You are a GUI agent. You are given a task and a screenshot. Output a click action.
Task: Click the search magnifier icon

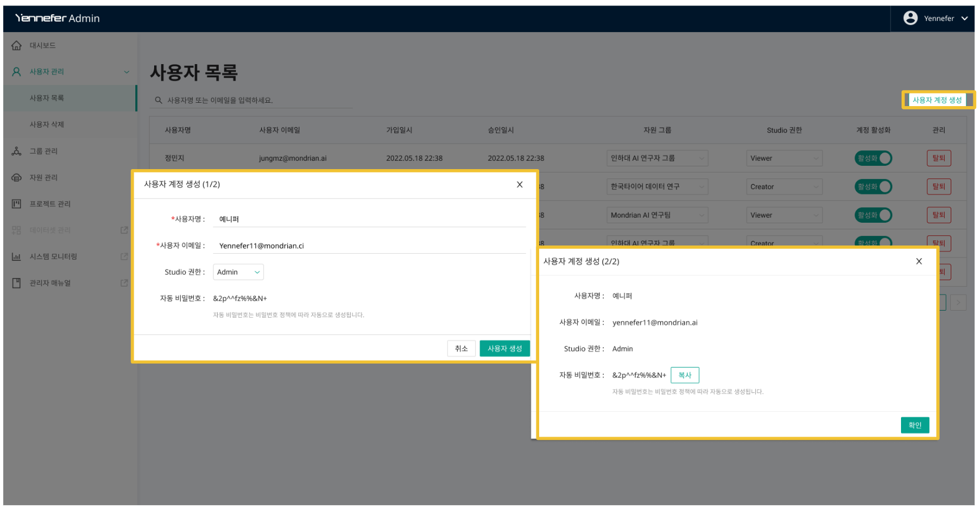pyautogui.click(x=159, y=100)
